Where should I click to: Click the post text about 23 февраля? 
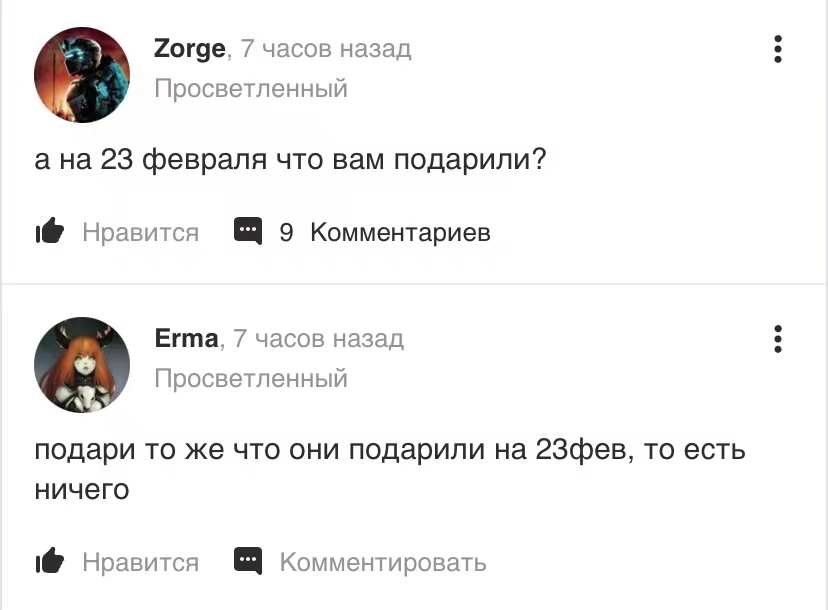290,159
